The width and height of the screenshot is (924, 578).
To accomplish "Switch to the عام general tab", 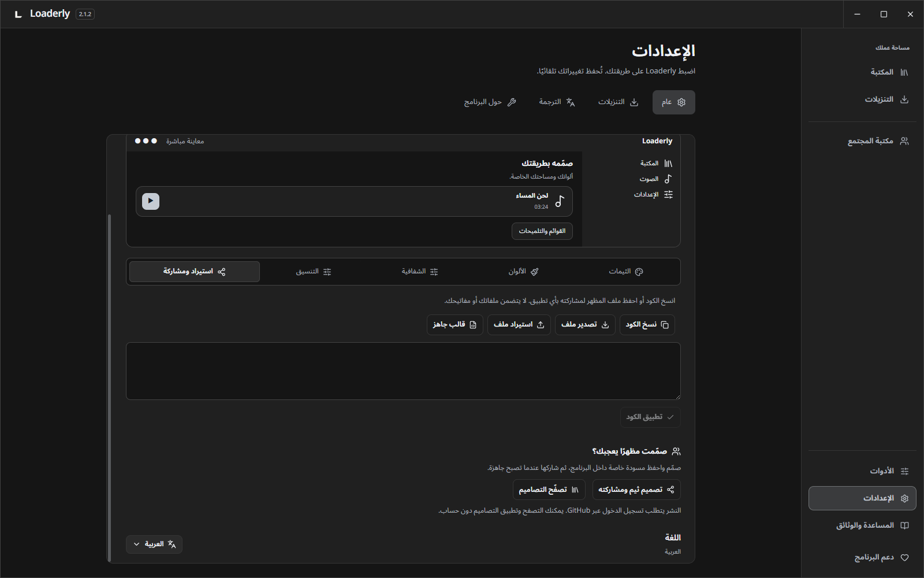I will [673, 102].
